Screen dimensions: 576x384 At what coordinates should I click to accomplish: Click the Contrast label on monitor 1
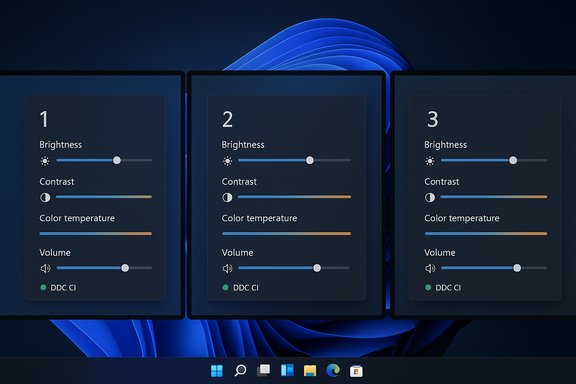pos(57,182)
